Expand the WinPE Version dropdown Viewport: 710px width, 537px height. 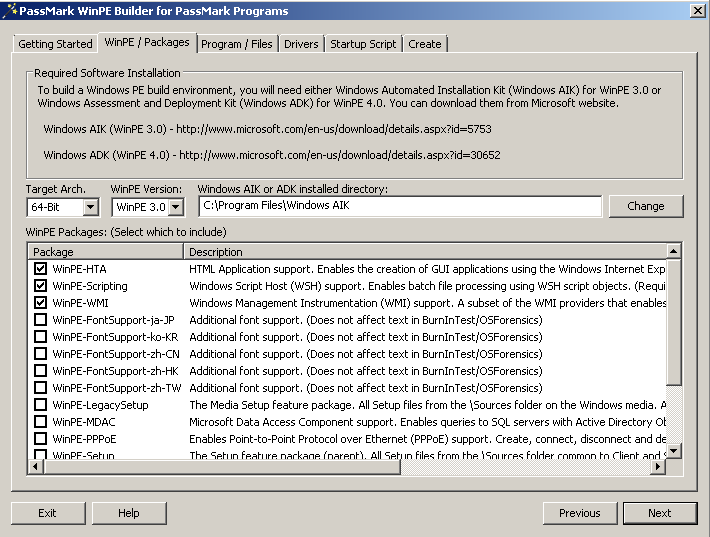pos(176,207)
